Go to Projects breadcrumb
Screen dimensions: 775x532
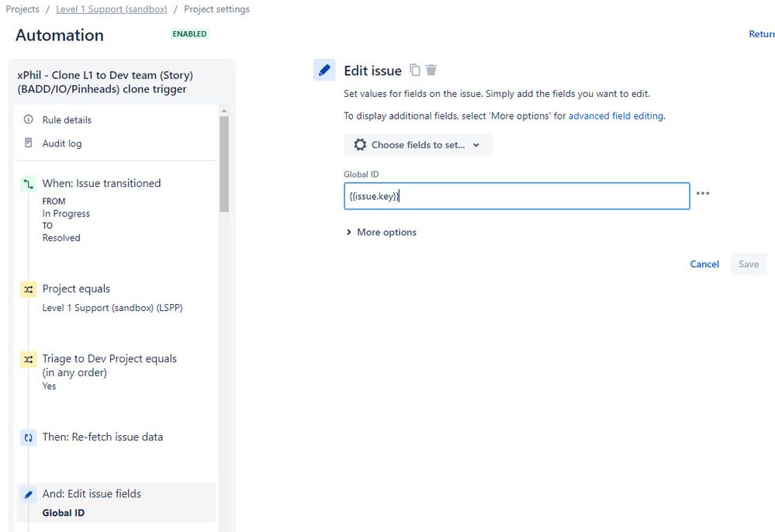click(22, 9)
